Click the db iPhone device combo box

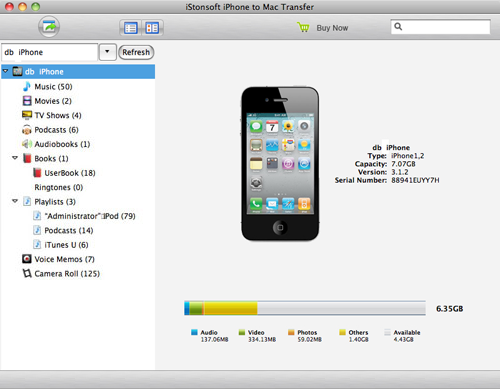point(50,52)
